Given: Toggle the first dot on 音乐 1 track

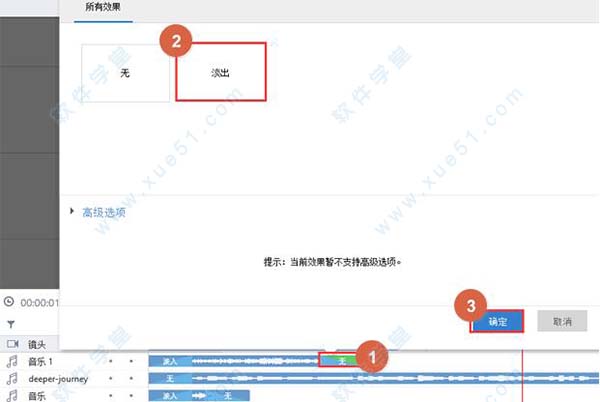Looking at the screenshot, I should click(x=111, y=361).
